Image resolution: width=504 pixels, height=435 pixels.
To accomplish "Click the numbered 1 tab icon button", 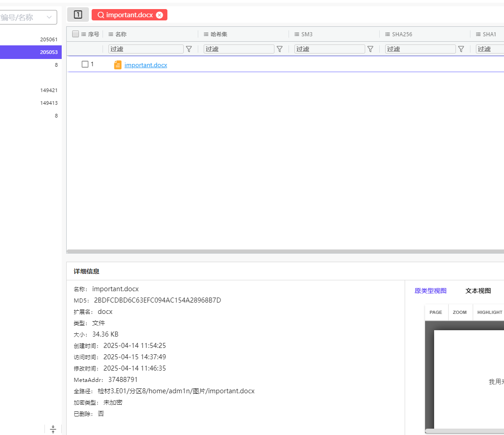I will (78, 15).
